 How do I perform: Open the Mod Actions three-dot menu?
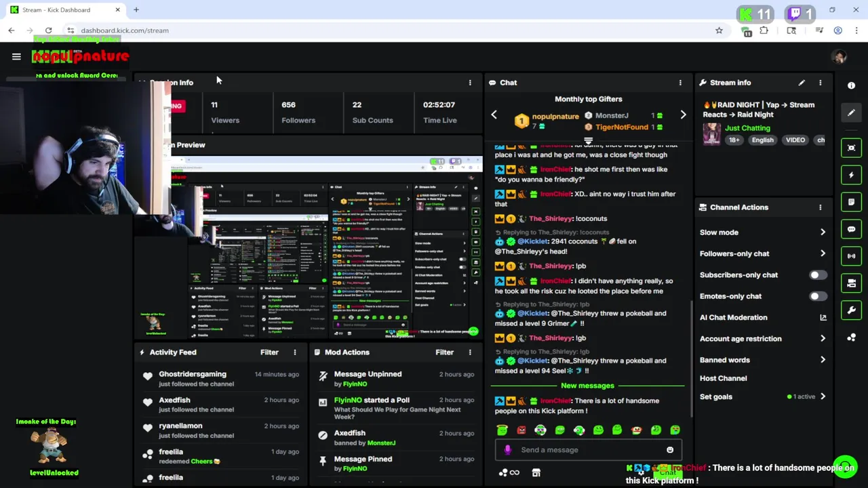470,352
